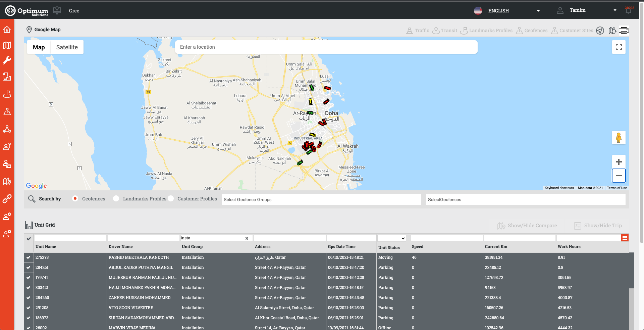Switch to Map view tab
The height and width of the screenshot is (330, 644).
[39, 47]
